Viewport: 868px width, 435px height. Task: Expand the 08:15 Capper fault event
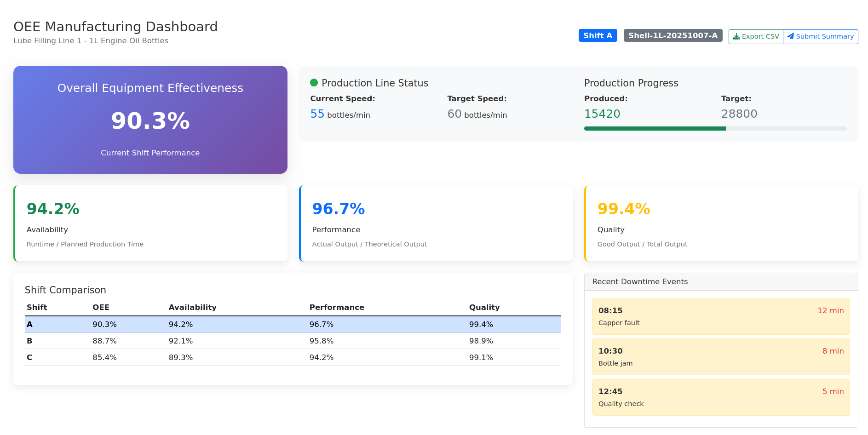(x=720, y=316)
